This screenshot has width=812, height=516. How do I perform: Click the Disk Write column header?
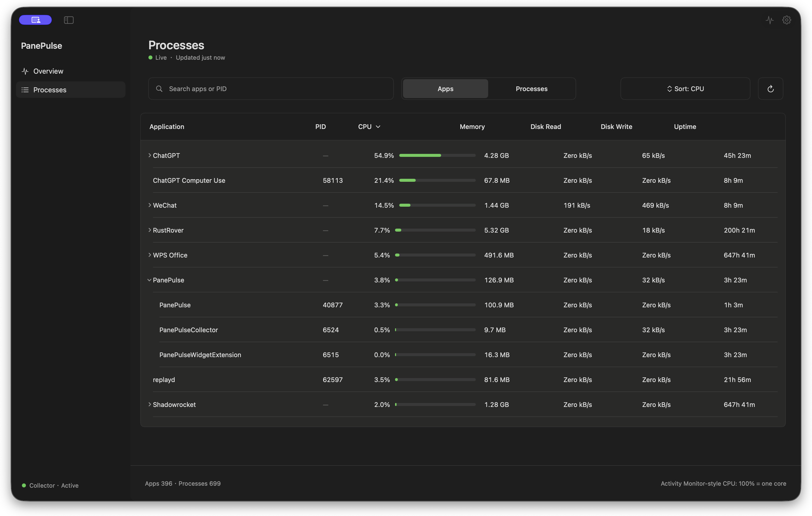(616, 127)
